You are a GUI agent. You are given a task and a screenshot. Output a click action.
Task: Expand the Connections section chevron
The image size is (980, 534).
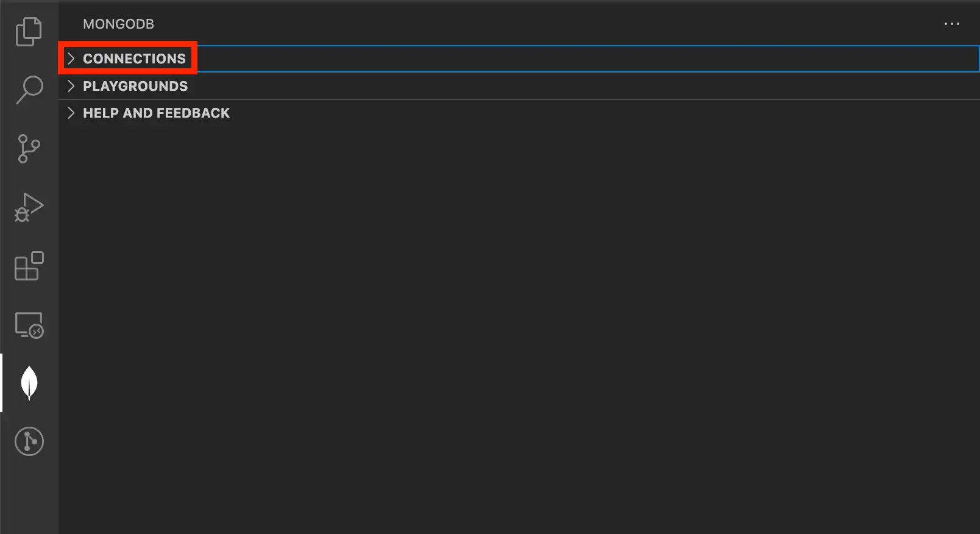[x=71, y=59]
